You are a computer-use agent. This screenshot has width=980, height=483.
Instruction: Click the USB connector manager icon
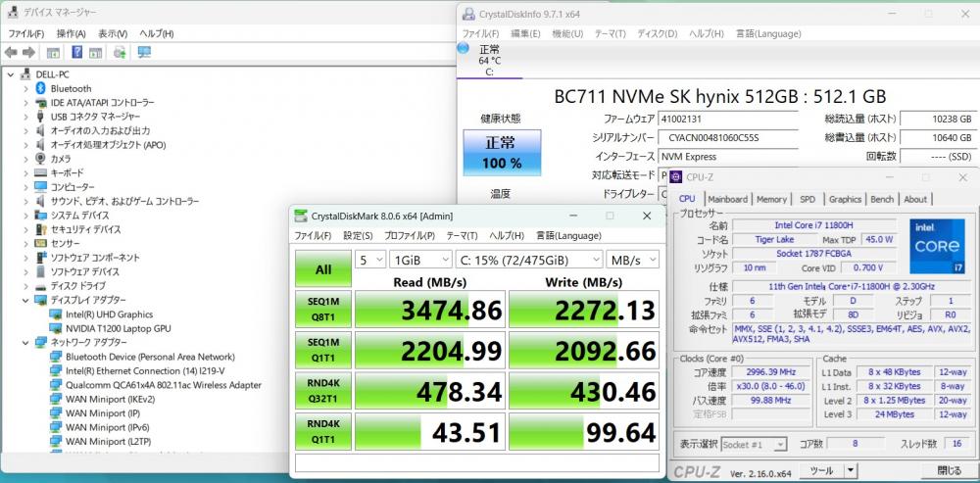[x=40, y=117]
